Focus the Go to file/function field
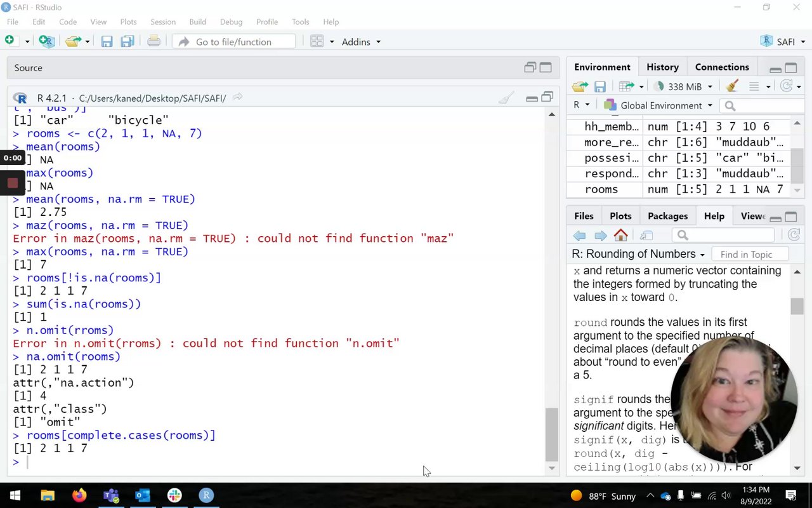Image resolution: width=812 pixels, height=508 pixels. (233, 42)
